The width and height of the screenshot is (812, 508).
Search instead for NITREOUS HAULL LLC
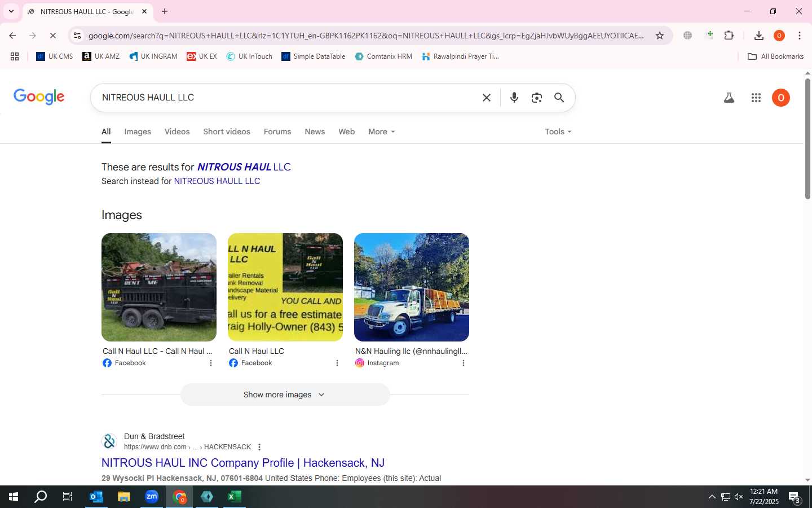(217, 181)
